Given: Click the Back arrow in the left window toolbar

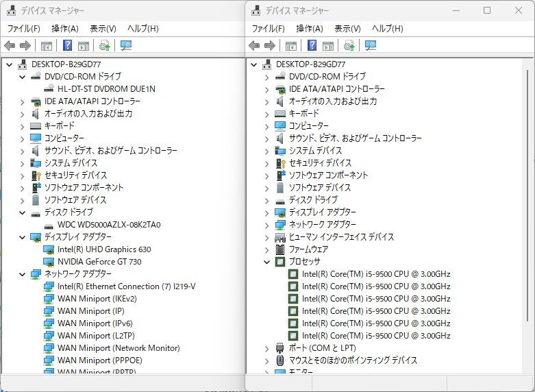Looking at the screenshot, I should pyautogui.click(x=10, y=46).
